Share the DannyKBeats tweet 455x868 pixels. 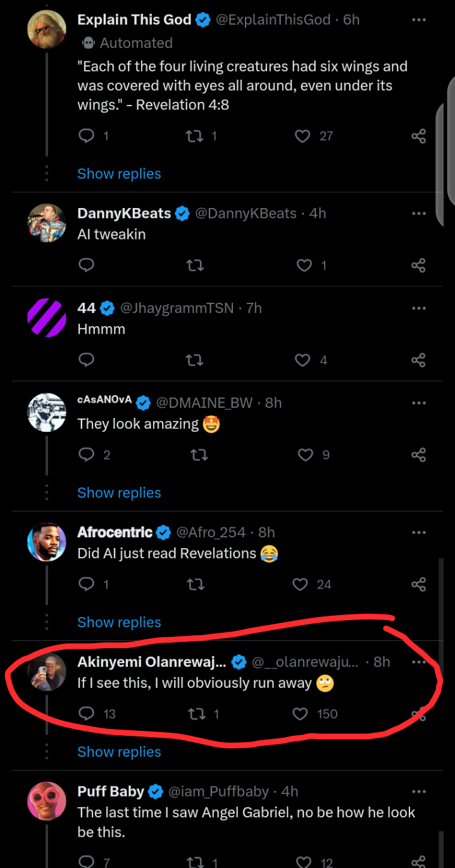(418, 266)
